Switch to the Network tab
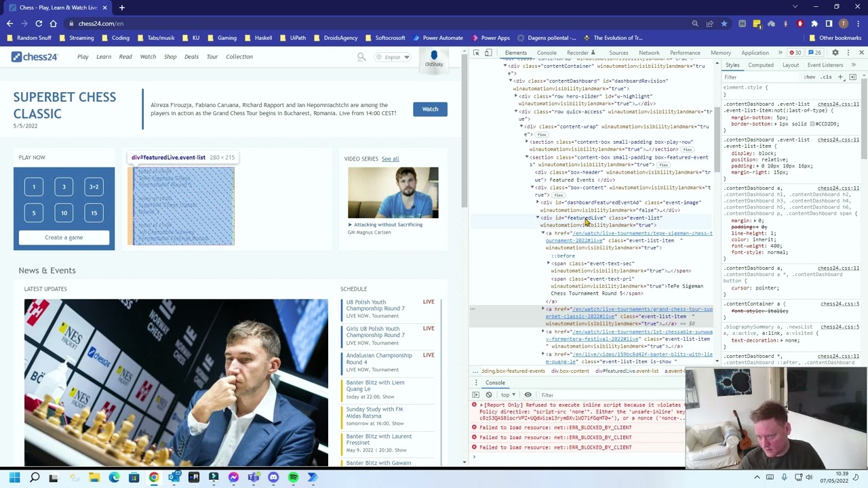The height and width of the screenshot is (488, 868). [x=649, y=53]
